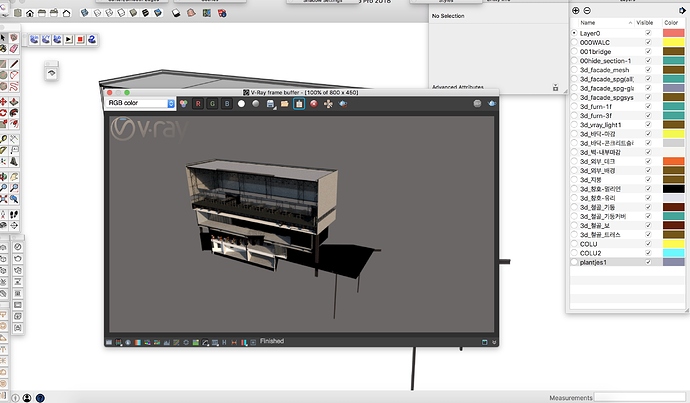Select the Move tool

point(3,102)
